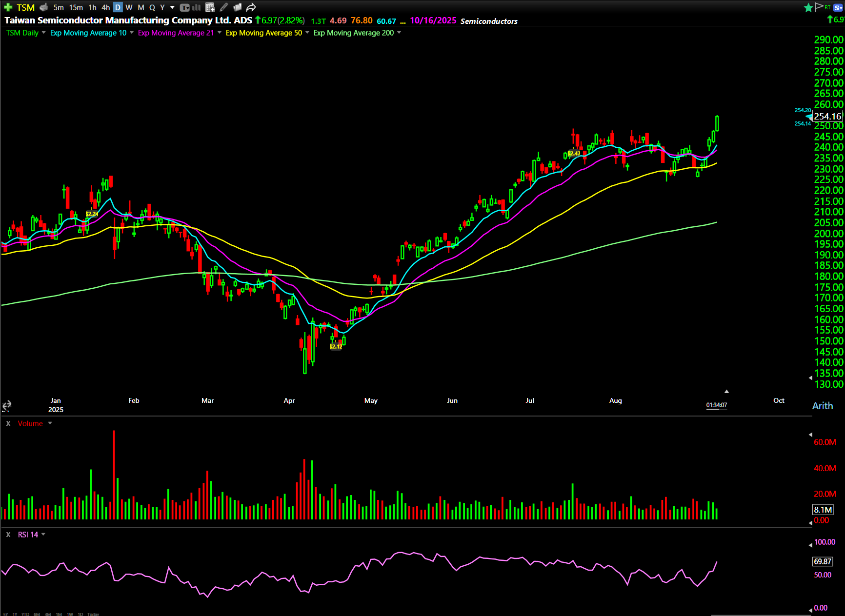Open the Exp Moving Average 10 dropdown
845x616 pixels.
click(x=132, y=33)
